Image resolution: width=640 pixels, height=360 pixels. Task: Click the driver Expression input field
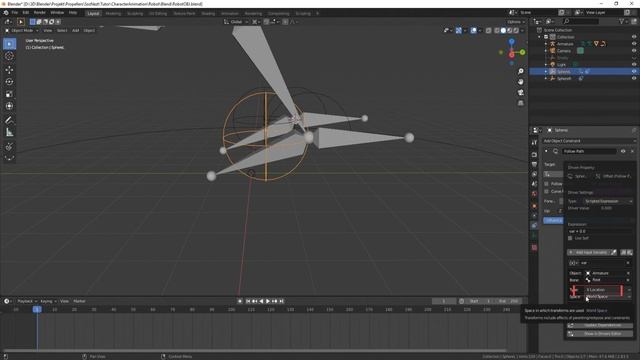point(600,231)
